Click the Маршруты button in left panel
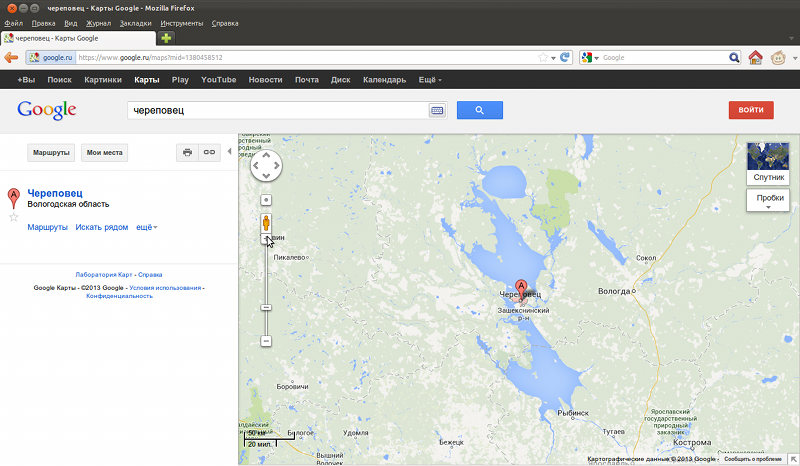Screen dimensions: 800x466 (51, 152)
